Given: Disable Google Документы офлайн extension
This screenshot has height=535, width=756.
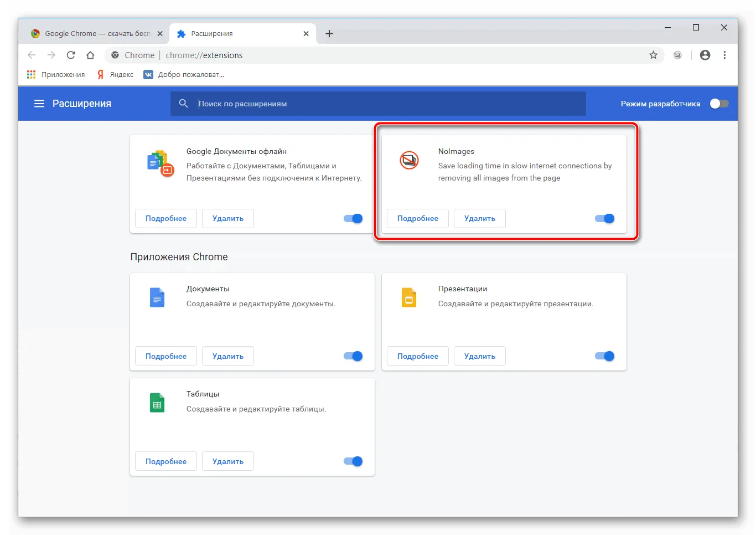Looking at the screenshot, I should (x=353, y=218).
